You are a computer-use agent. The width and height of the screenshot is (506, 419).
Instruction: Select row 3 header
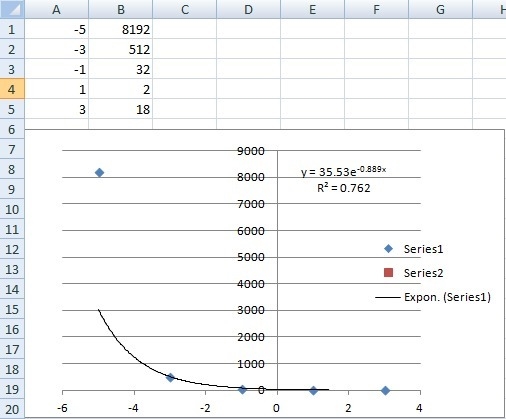[x=12, y=69]
